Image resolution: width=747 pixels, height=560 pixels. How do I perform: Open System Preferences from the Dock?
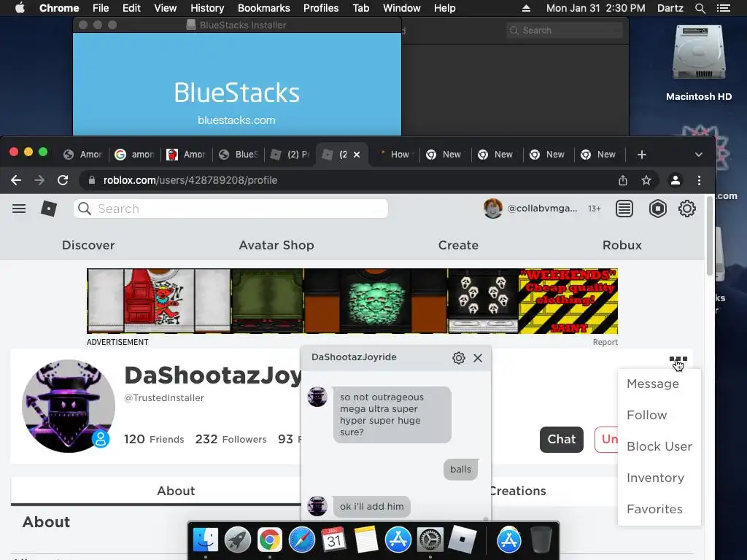[430, 540]
